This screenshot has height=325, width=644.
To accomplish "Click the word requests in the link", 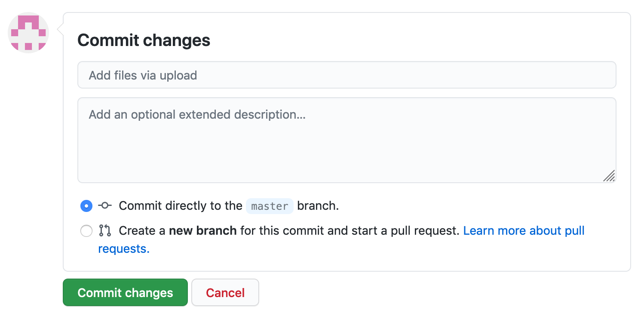I will [x=122, y=248].
